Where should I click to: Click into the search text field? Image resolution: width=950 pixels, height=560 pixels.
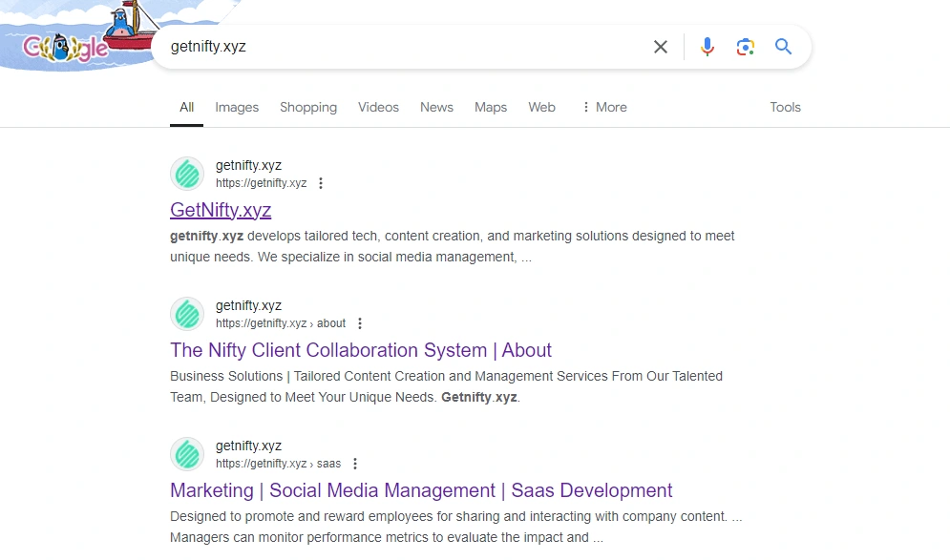click(401, 47)
